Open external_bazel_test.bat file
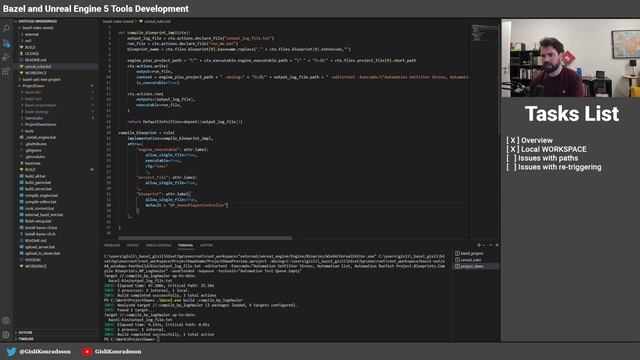The width and height of the screenshot is (640, 360). pyautogui.click(x=44, y=215)
